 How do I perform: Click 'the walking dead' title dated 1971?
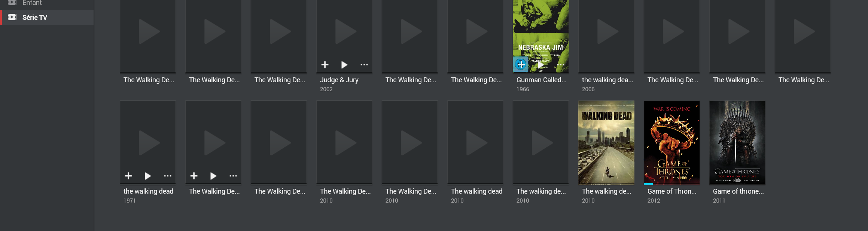click(x=148, y=191)
